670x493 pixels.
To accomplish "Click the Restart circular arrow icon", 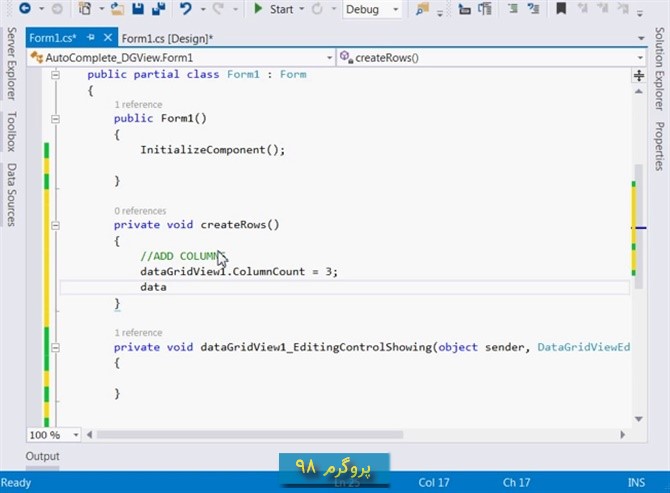I will tap(317, 9).
